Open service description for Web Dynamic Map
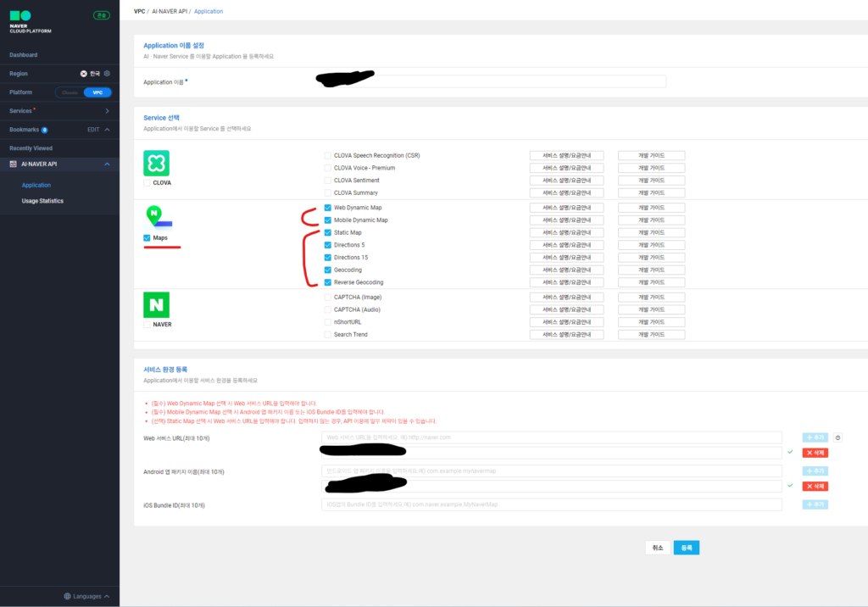 click(x=566, y=208)
